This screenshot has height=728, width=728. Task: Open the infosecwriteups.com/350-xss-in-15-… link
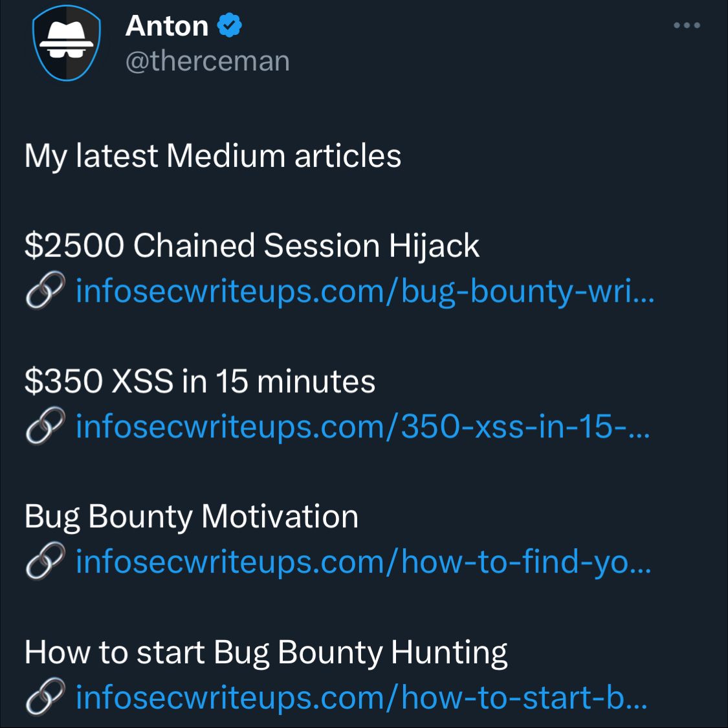pos(362,426)
